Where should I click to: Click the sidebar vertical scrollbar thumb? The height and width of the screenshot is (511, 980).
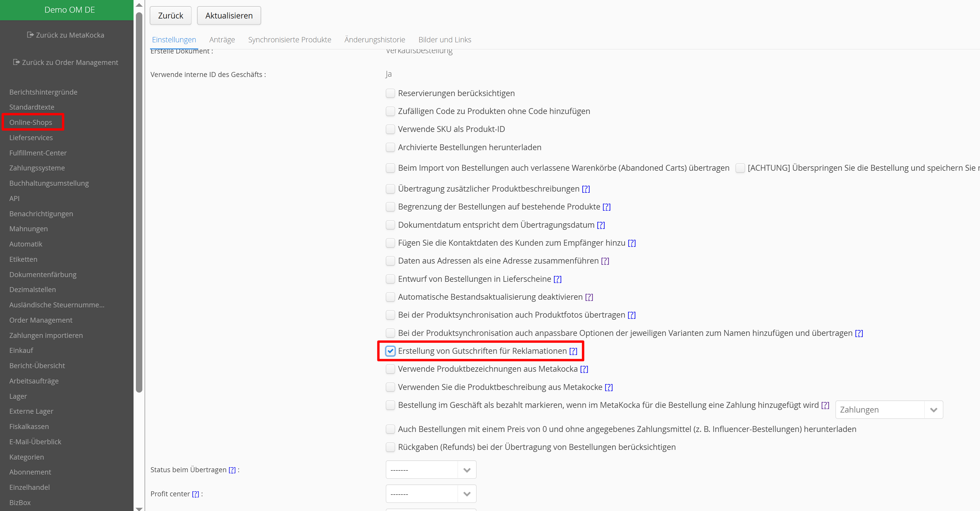point(139,202)
